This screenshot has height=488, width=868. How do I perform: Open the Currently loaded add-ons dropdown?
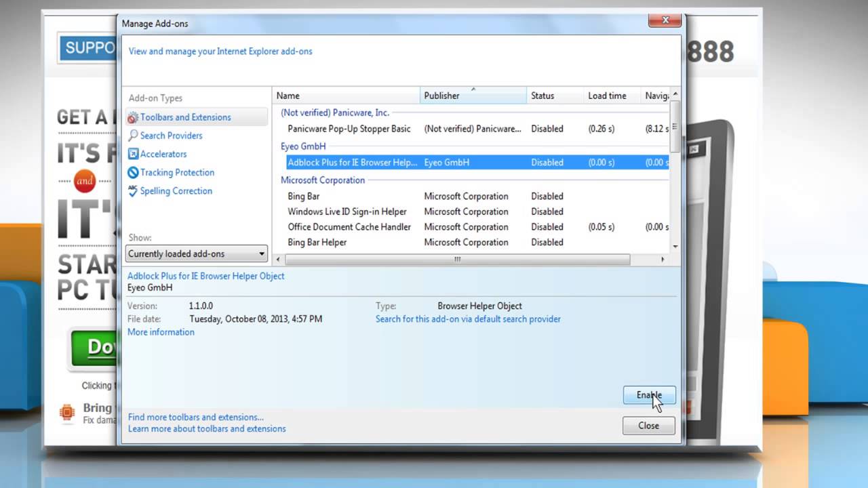tap(197, 253)
